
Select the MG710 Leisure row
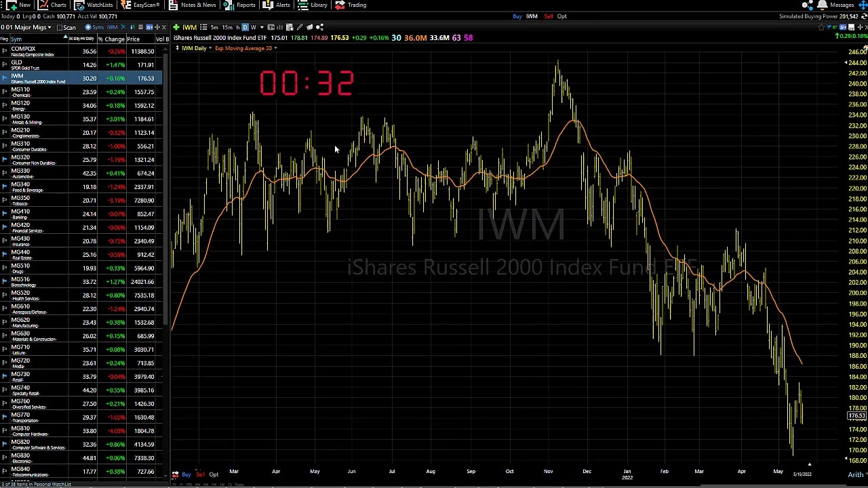[x=81, y=350]
